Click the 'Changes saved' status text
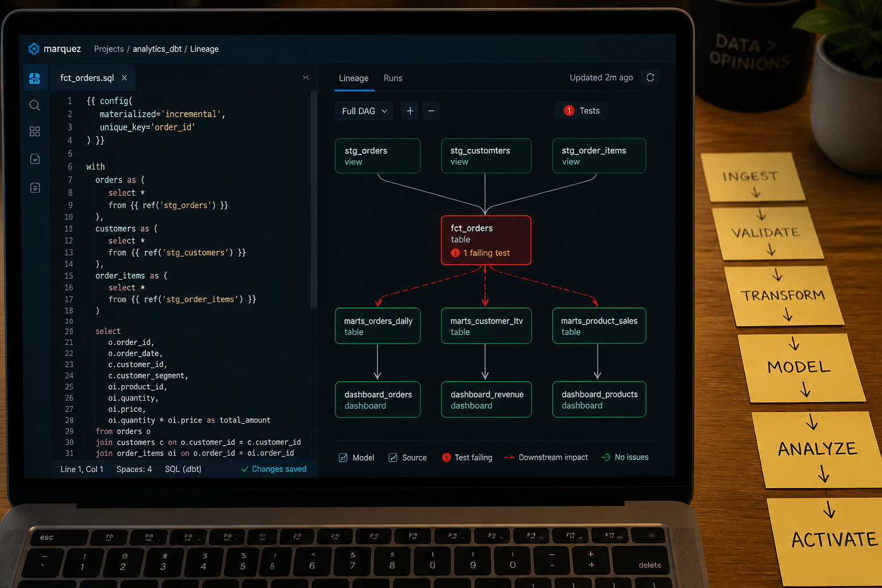The height and width of the screenshot is (588, 882). [279, 469]
